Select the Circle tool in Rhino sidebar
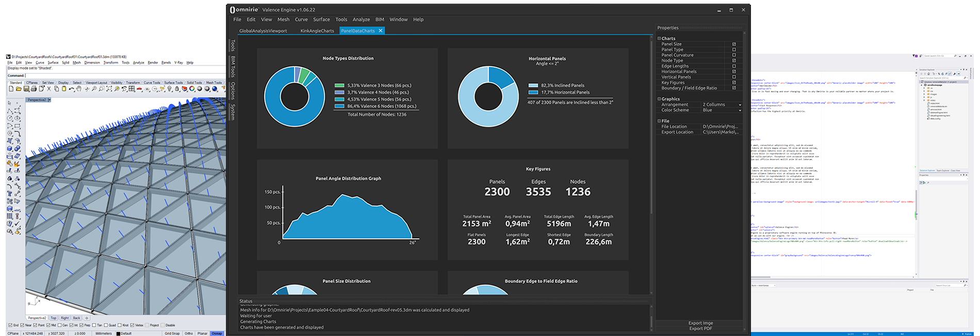980x336 pixels. coord(9,118)
